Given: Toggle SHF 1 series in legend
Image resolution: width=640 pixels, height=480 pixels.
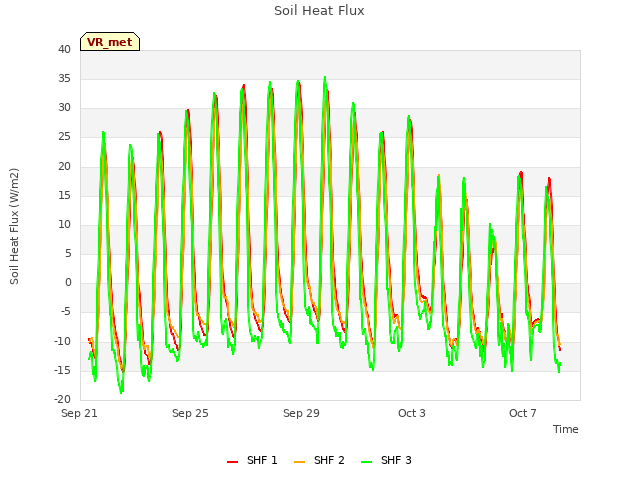Looking at the screenshot, I should pyautogui.click(x=252, y=460).
